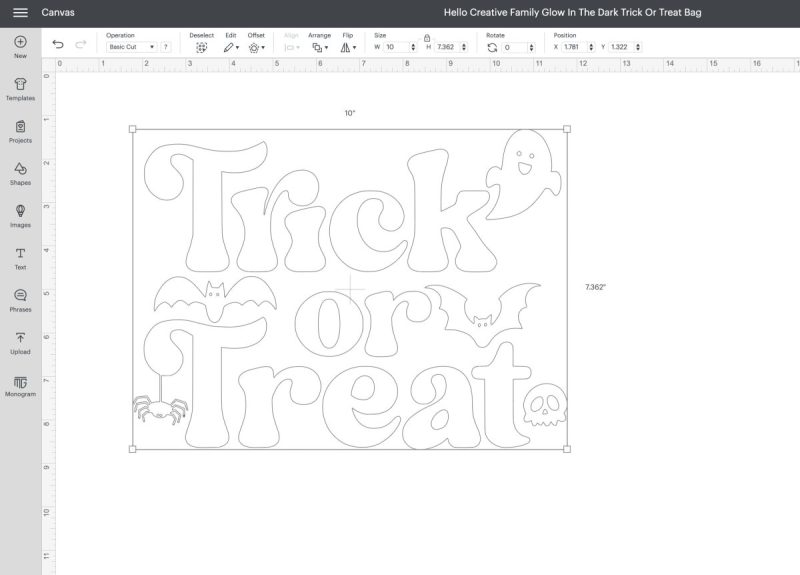Open the Align dropdown
The height and width of the screenshot is (575, 800).
pyautogui.click(x=291, y=47)
